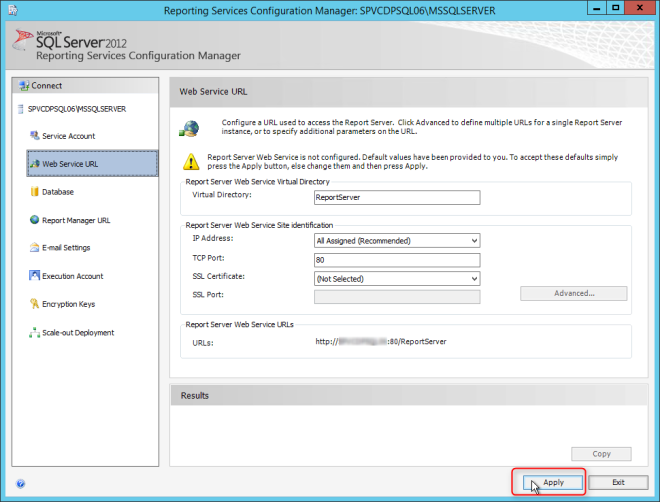
Task: Click the Encryption Keys icon
Action: [x=35, y=303]
